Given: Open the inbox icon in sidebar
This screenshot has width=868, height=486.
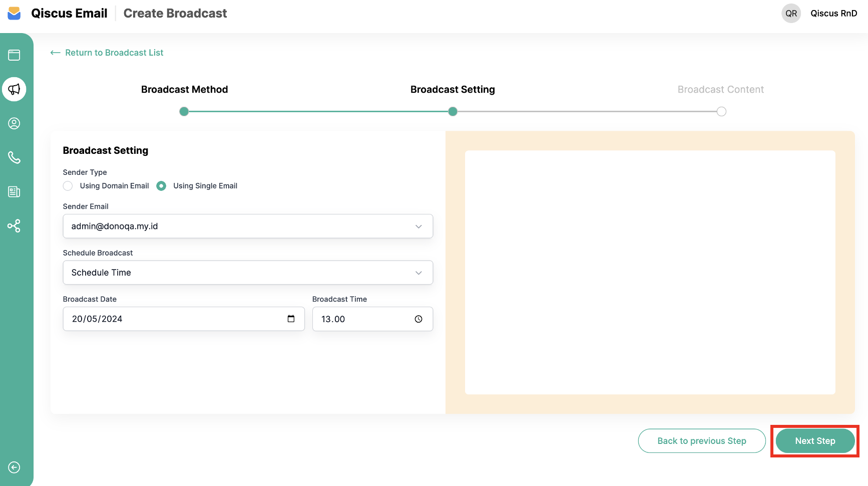Looking at the screenshot, I should pyautogui.click(x=14, y=55).
